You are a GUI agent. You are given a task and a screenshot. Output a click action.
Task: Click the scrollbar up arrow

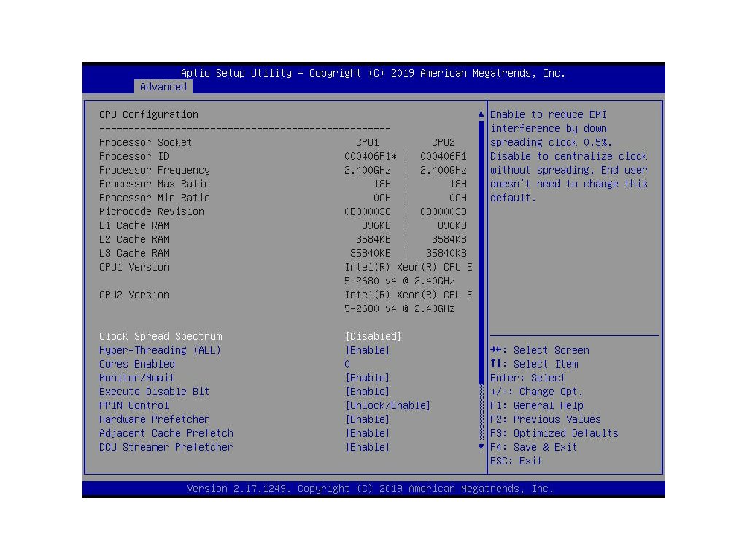(x=481, y=115)
